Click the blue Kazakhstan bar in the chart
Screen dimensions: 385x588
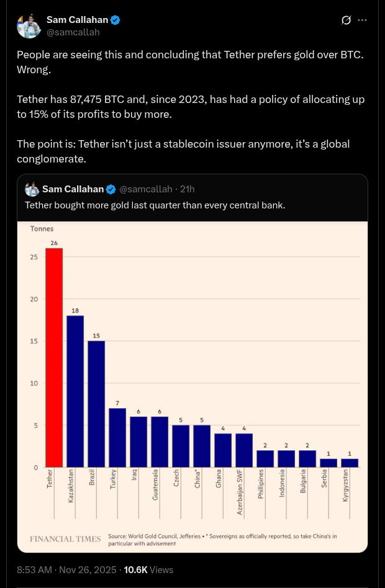pos(75,391)
